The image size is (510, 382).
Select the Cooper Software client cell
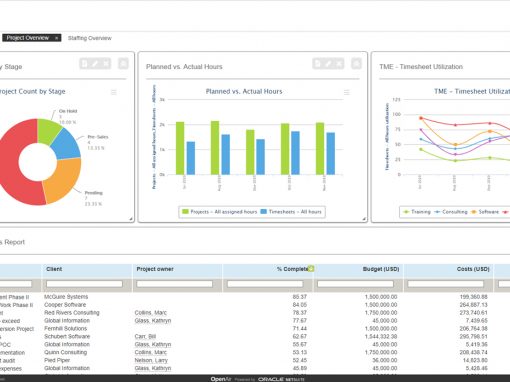(x=65, y=305)
